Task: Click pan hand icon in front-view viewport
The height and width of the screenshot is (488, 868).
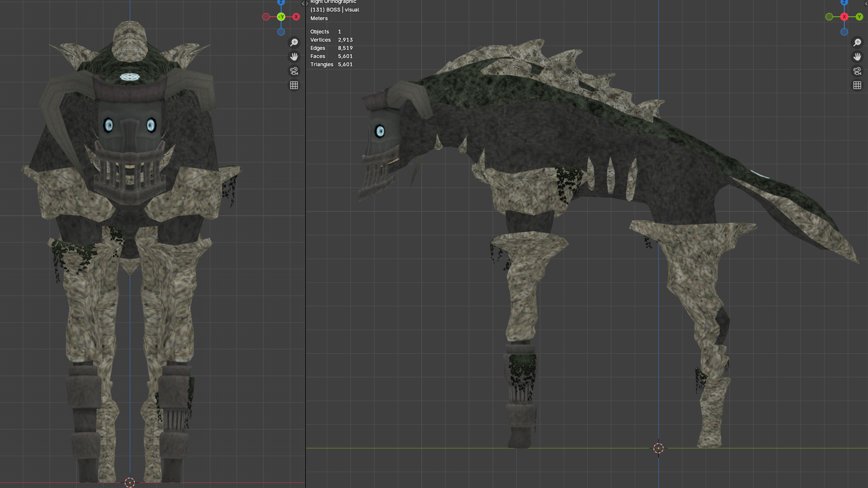Action: [x=294, y=57]
